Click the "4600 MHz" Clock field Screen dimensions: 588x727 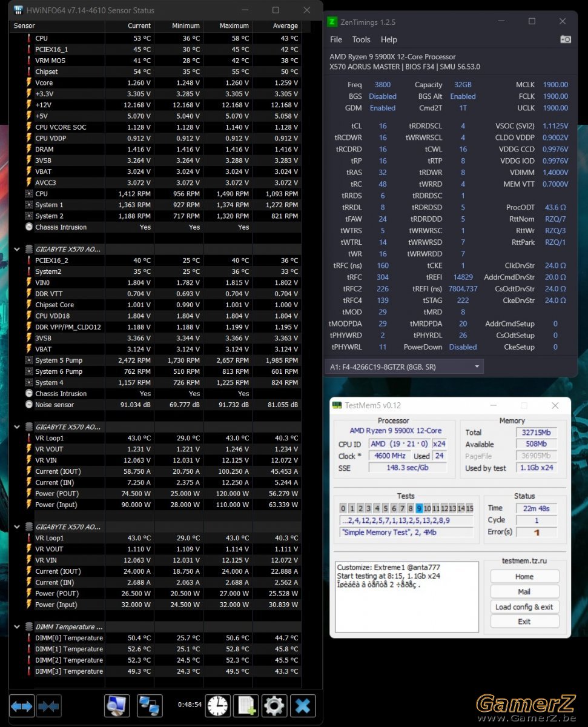pos(389,456)
